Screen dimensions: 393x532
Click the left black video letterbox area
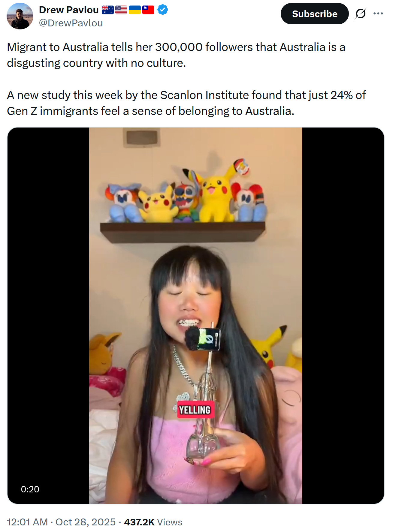[48, 316]
